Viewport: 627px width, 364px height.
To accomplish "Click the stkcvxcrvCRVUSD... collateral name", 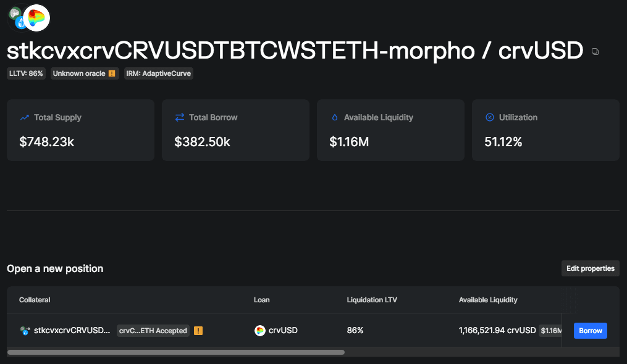I will click(72, 331).
